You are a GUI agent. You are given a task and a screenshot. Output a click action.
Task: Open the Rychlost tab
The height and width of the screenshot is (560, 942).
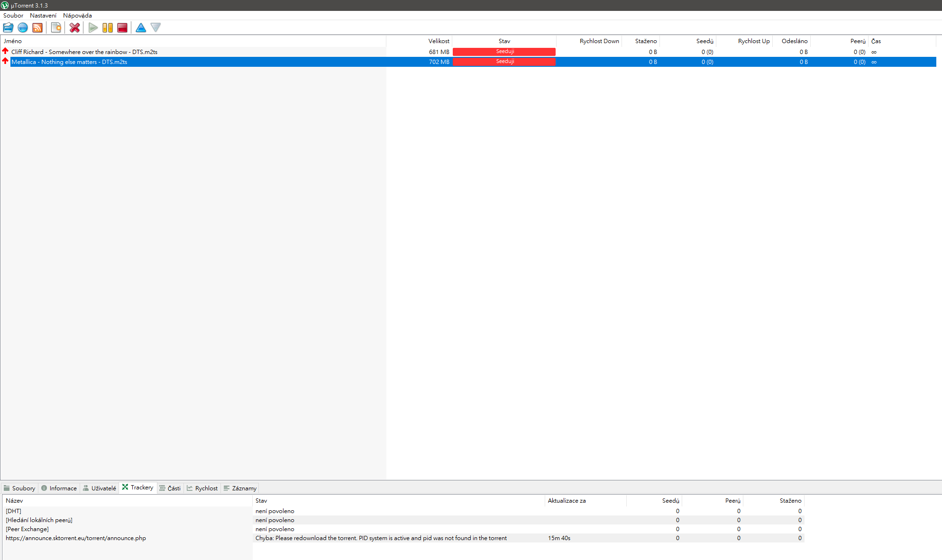pos(202,488)
